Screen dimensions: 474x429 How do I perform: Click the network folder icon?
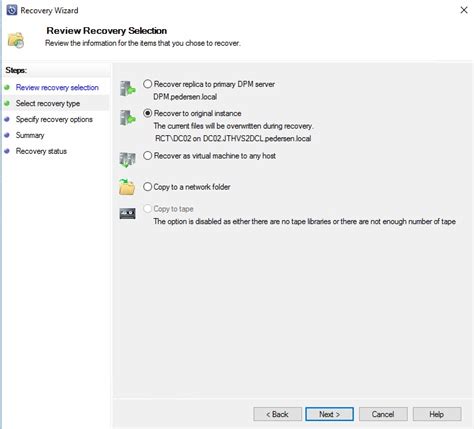127,187
